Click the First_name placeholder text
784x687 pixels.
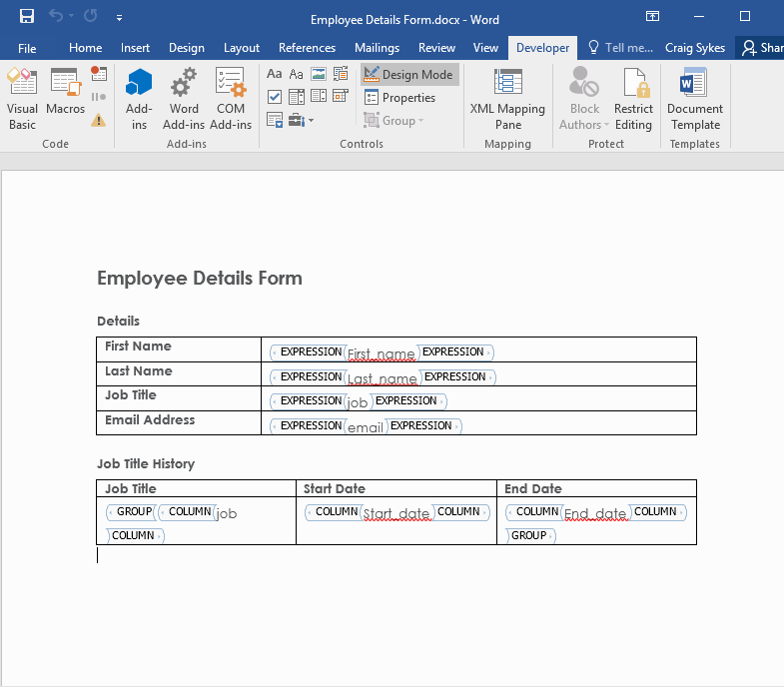(381, 354)
